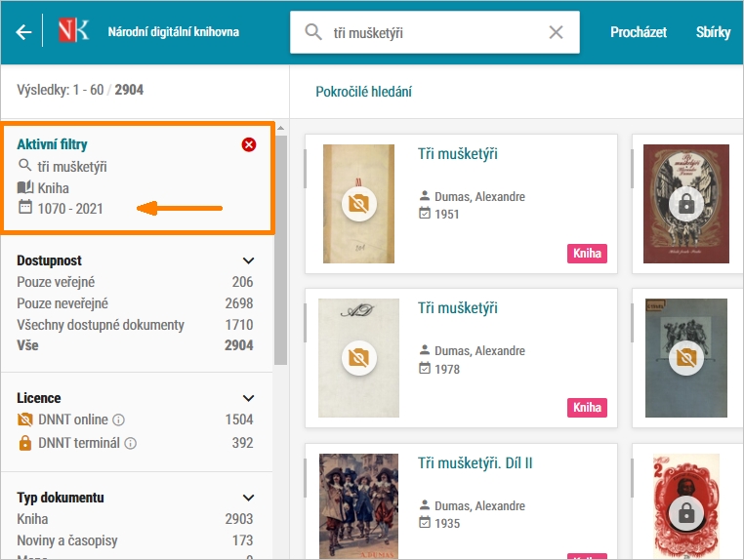The image size is (744, 560).
Task: Click the calendar icon beside 1978
Action: click(425, 368)
